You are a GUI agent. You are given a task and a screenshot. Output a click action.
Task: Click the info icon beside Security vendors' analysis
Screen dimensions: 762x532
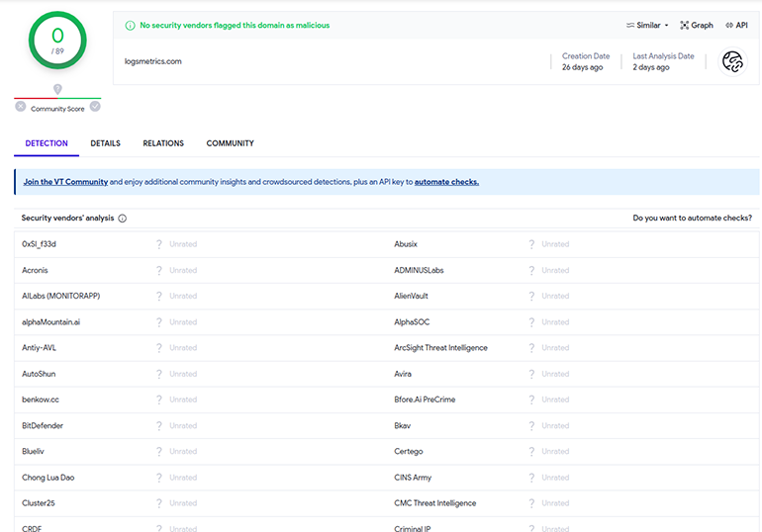122,218
